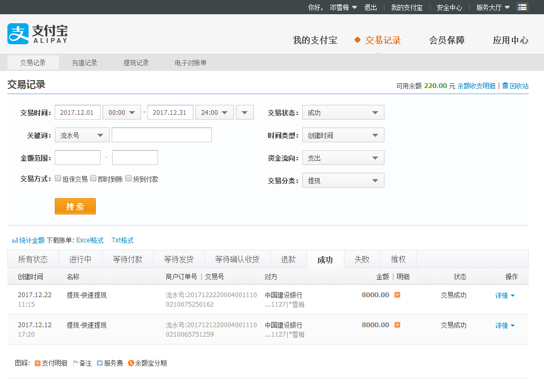Click the end date field 2017.12.31
Viewport: 544px width, 392px height.
(170, 113)
